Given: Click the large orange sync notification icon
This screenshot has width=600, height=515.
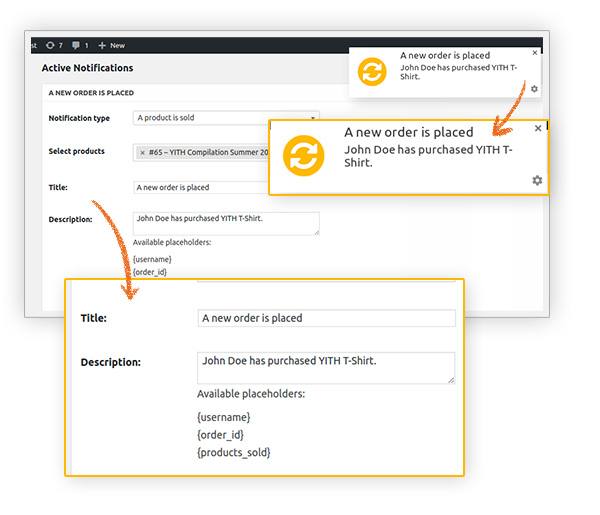Looking at the screenshot, I should tap(305, 156).
